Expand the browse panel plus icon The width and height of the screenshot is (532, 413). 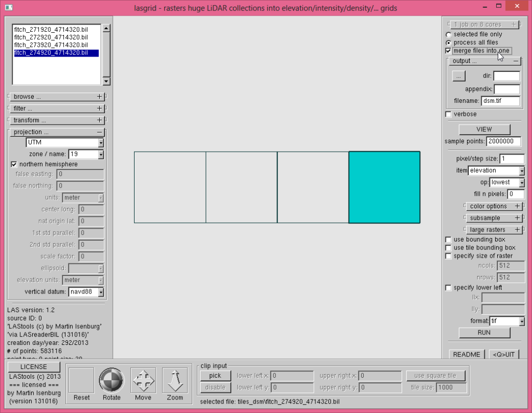(x=100, y=97)
